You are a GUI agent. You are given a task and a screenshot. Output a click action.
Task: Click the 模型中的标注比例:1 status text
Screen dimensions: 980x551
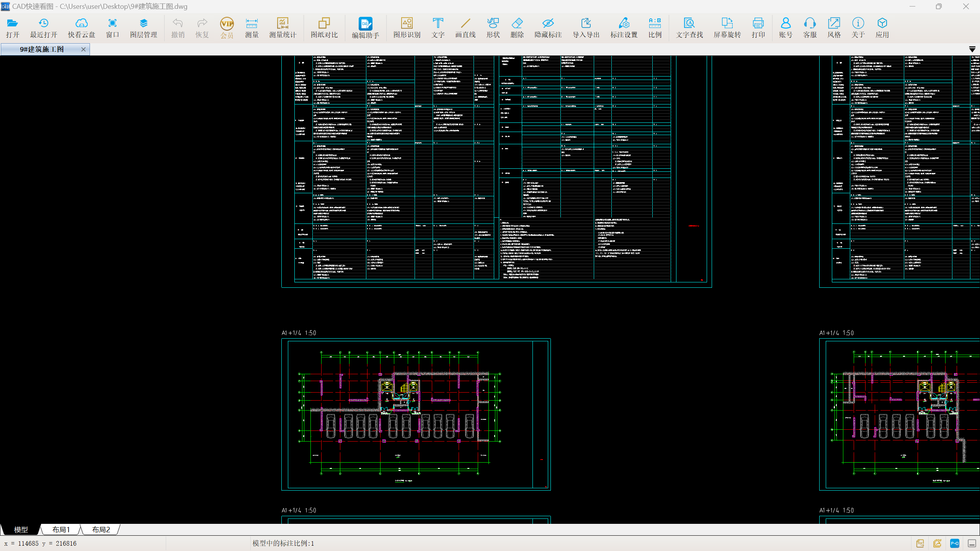pyautogui.click(x=283, y=543)
